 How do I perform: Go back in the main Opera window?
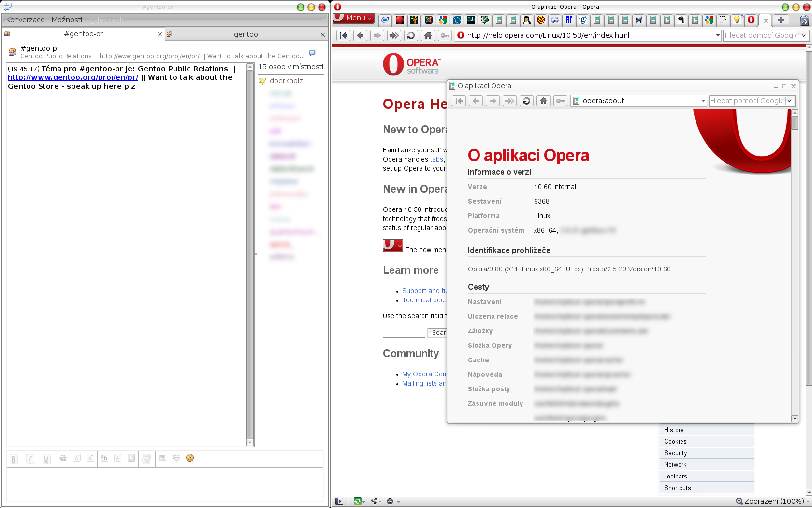(x=360, y=35)
